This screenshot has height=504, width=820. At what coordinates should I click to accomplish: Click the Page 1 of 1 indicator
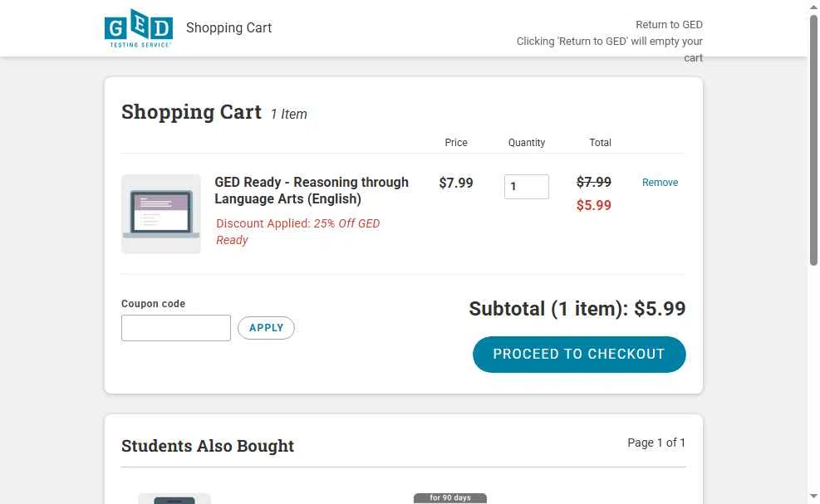[x=656, y=443]
